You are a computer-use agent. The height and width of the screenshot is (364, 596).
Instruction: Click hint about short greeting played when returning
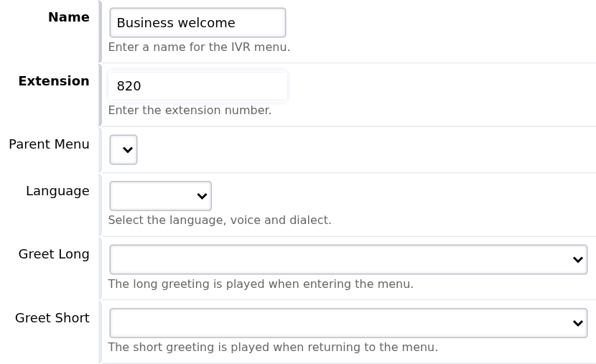coord(273,347)
